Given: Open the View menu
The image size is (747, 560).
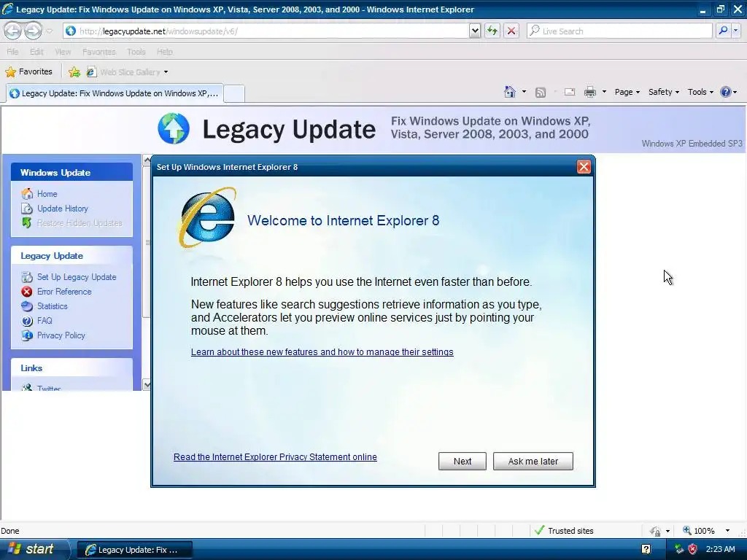Looking at the screenshot, I should click(63, 52).
